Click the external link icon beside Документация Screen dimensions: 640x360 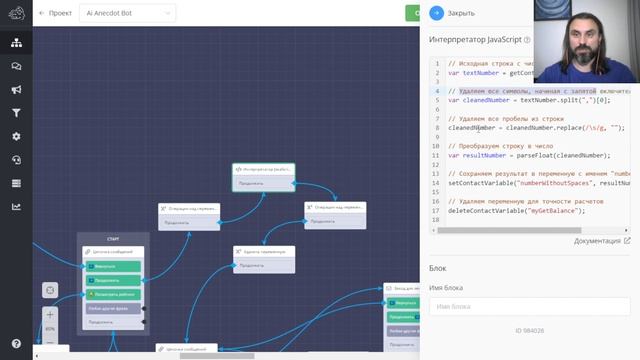pyautogui.click(x=627, y=241)
